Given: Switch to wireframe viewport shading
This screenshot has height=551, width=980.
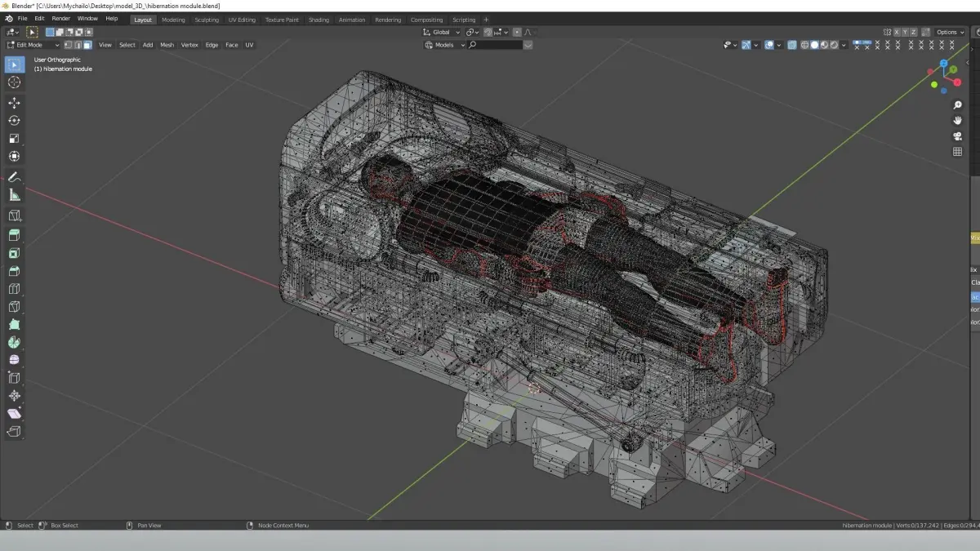Looking at the screenshot, I should pyautogui.click(x=804, y=45).
